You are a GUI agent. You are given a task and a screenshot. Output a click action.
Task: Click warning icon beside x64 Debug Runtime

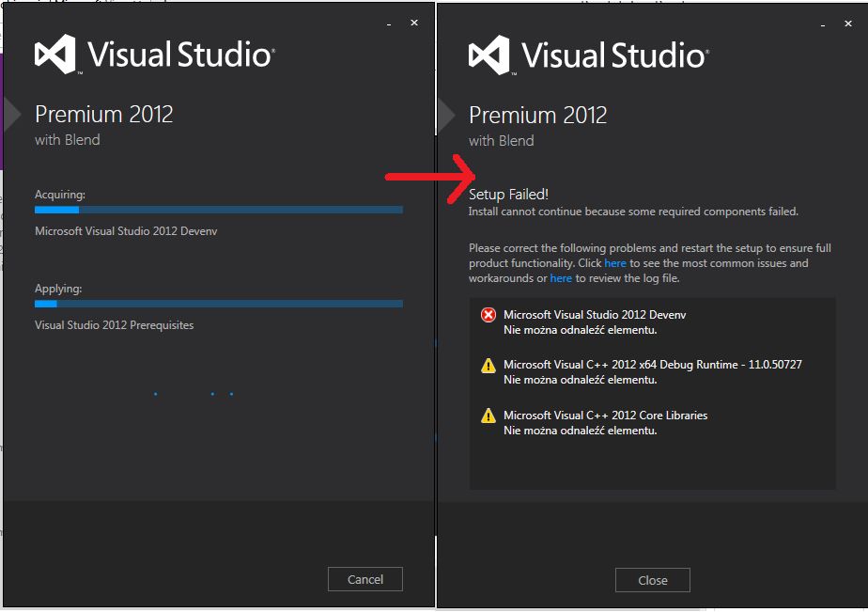tap(488, 366)
